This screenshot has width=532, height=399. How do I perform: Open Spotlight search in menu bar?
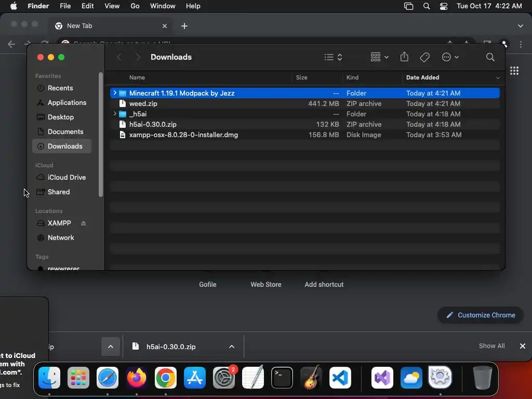tap(427, 6)
